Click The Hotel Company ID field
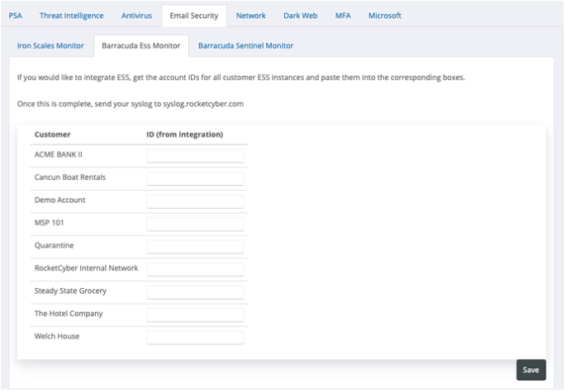This screenshot has height=392, width=566. pos(195,315)
